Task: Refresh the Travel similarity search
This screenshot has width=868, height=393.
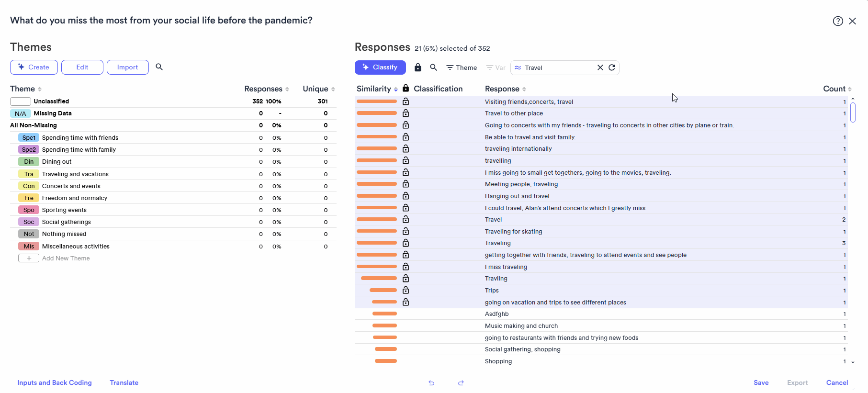Action: click(x=612, y=67)
